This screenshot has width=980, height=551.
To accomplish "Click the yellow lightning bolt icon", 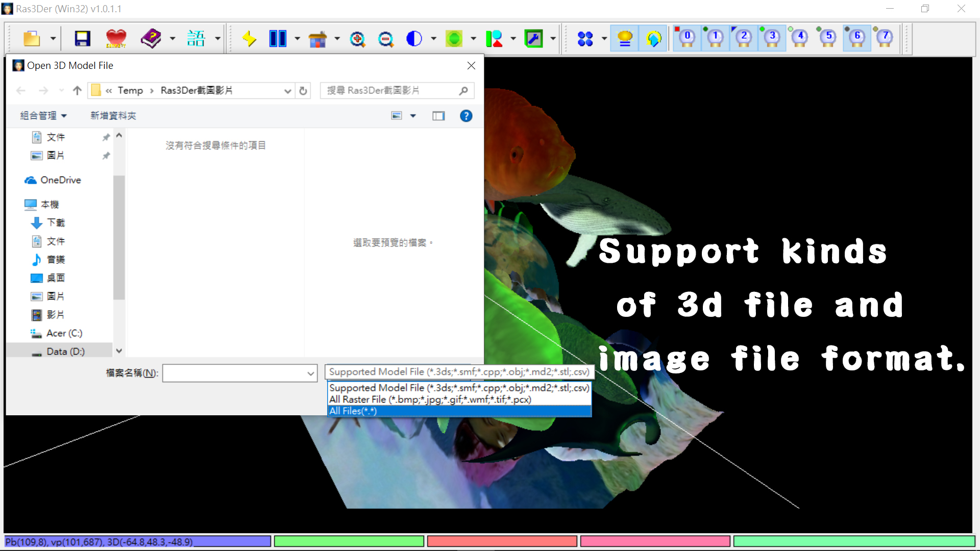I will click(x=249, y=39).
